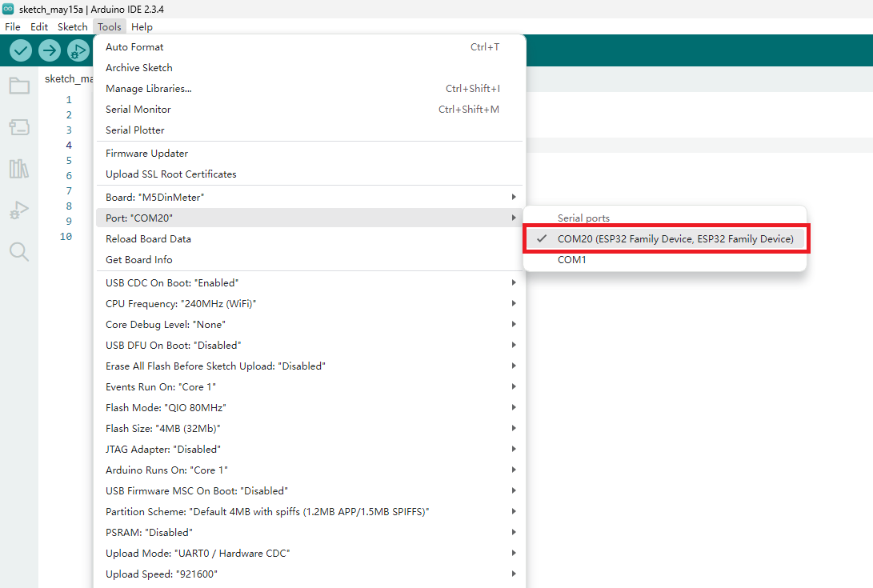The width and height of the screenshot is (873, 588).
Task: Expand Core Debug Level option
Action: coord(310,325)
